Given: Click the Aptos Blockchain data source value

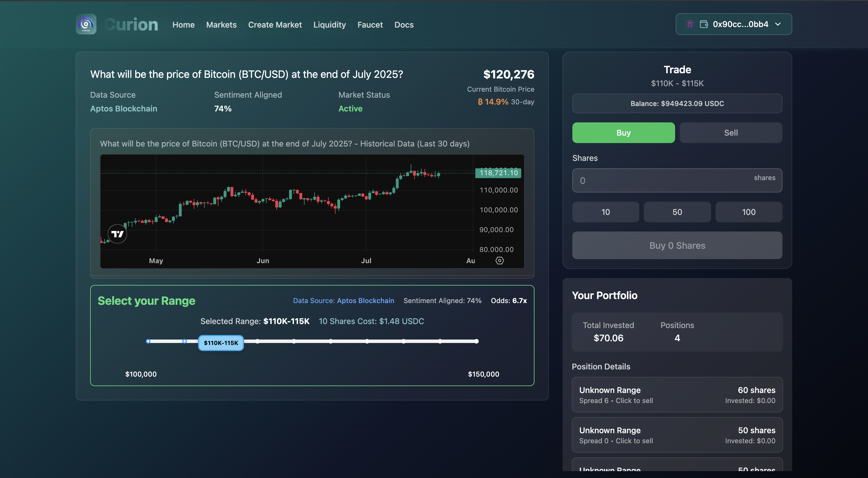Looking at the screenshot, I should point(123,109).
